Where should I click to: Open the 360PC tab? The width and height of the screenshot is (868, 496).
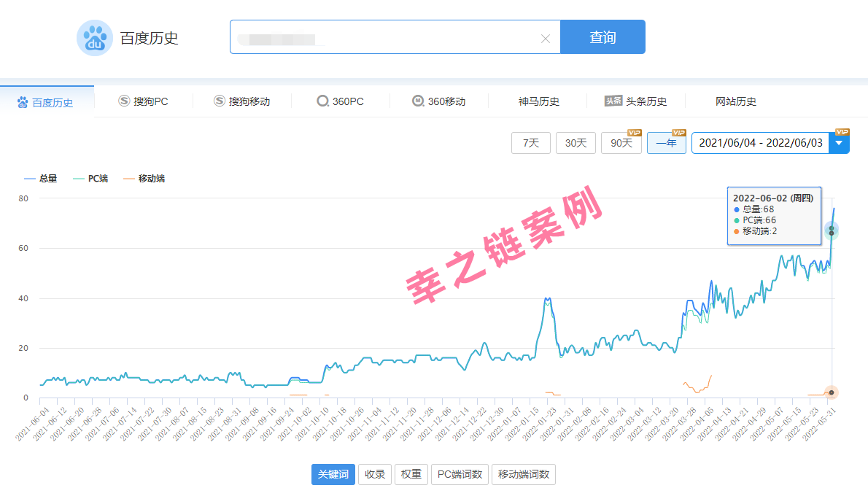[341, 101]
